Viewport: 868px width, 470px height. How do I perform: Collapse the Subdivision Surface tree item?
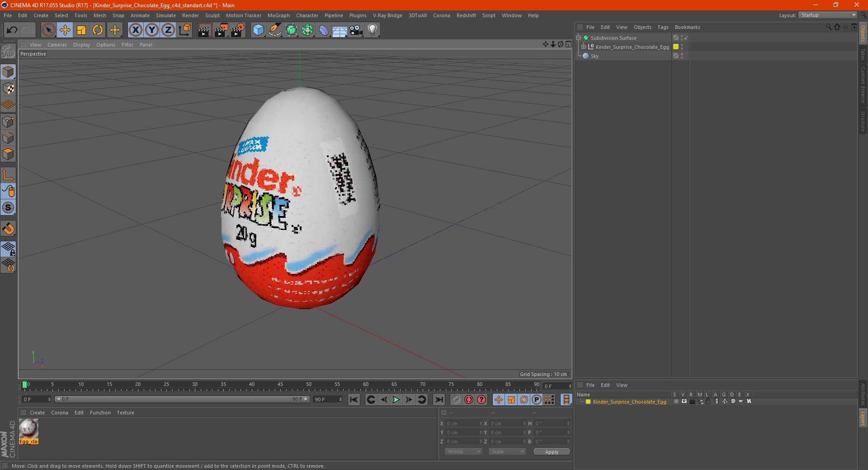click(x=579, y=38)
